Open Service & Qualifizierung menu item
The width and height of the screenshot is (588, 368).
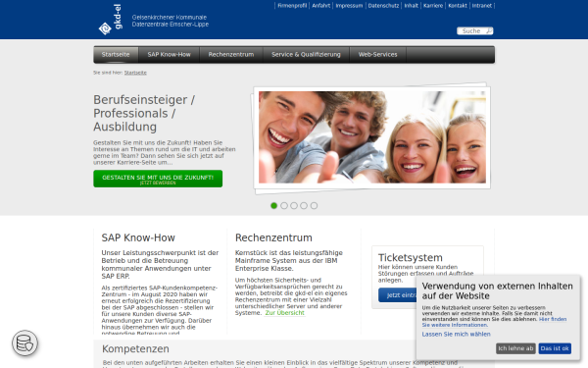pyautogui.click(x=306, y=54)
